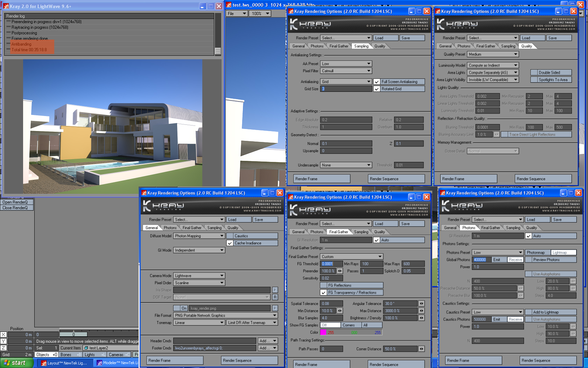The image size is (588, 368).
Task: Uncheck the Rotated Grid option
Action: click(377, 89)
